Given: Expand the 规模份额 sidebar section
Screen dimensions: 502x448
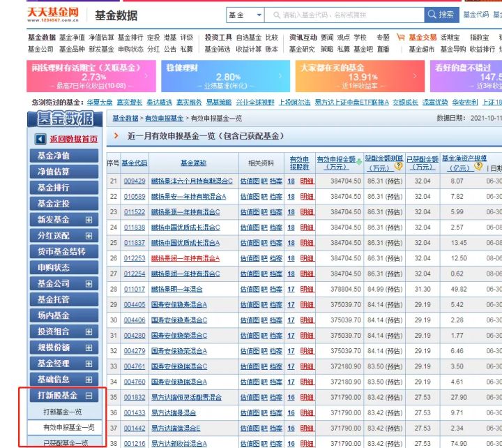Looking at the screenshot, I should (x=89, y=348).
